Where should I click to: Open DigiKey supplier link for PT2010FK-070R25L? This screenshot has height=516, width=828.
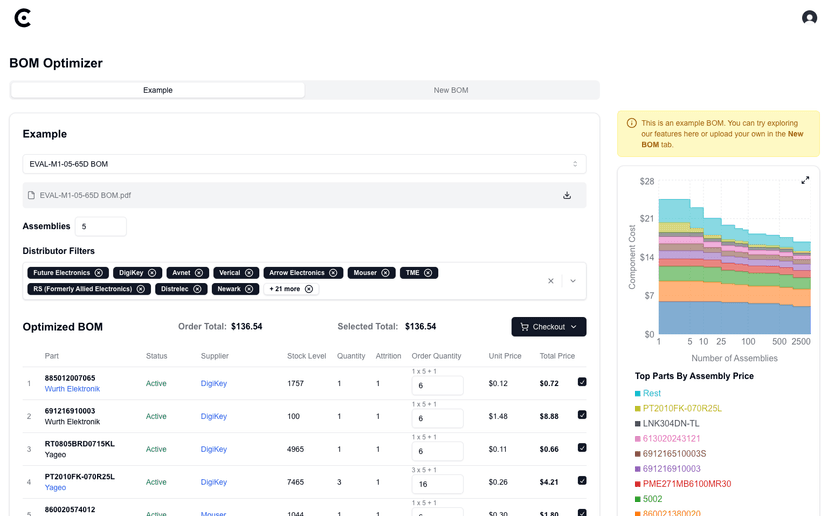coord(214,482)
